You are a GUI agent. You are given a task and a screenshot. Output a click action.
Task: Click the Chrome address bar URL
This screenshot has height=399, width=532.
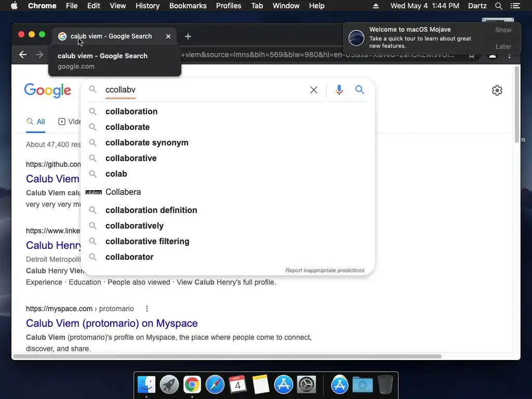pyautogui.click(x=319, y=55)
